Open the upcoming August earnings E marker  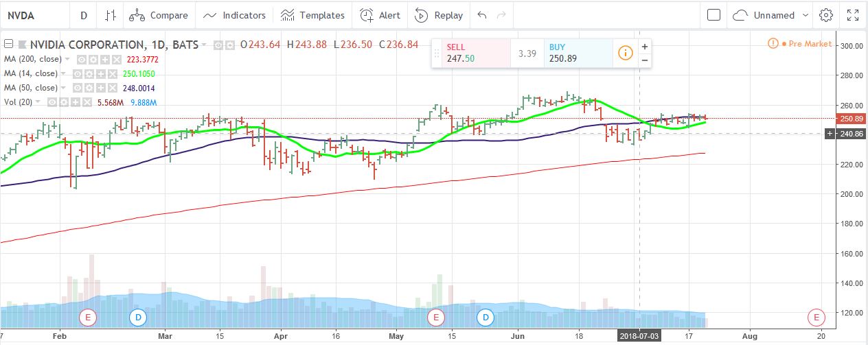coord(816,317)
